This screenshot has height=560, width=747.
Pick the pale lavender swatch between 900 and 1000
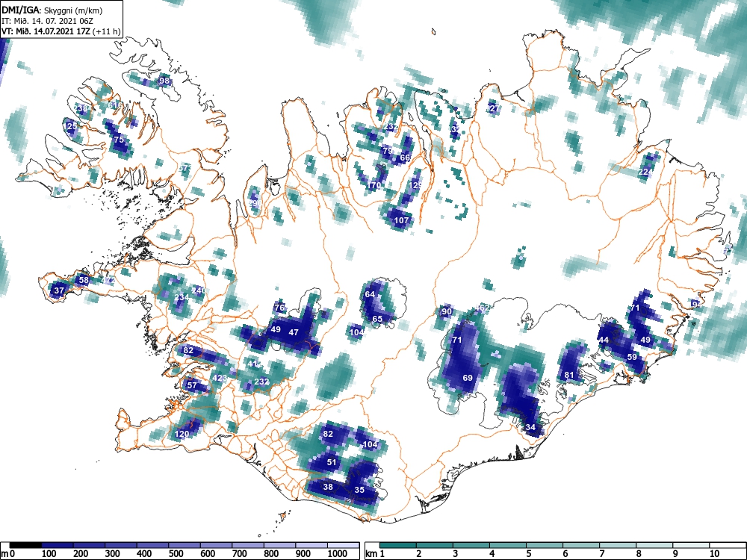[311, 545]
